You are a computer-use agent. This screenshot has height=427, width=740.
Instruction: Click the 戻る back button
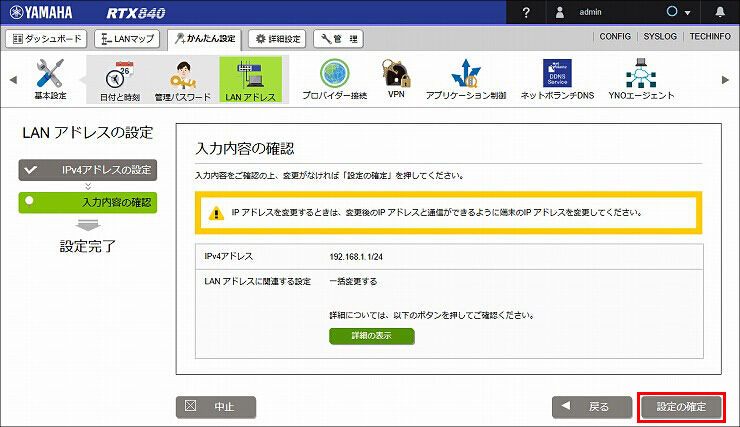pos(592,407)
